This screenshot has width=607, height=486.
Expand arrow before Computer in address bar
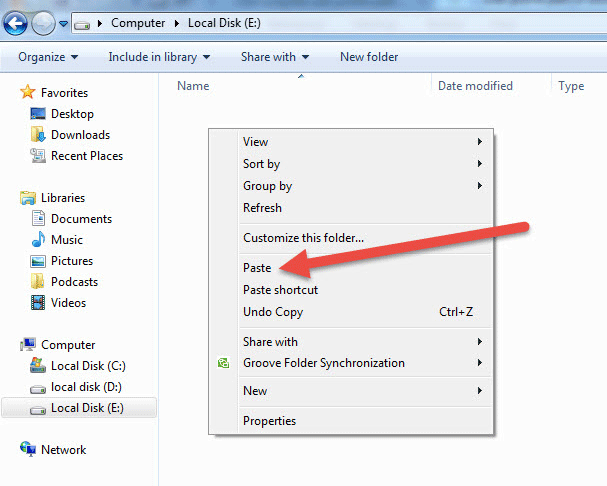click(x=100, y=24)
